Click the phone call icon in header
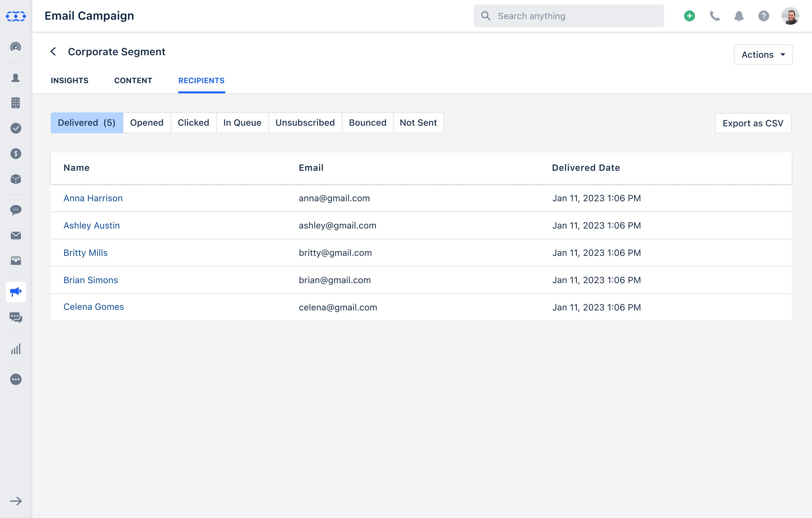812x518 pixels. (x=714, y=16)
